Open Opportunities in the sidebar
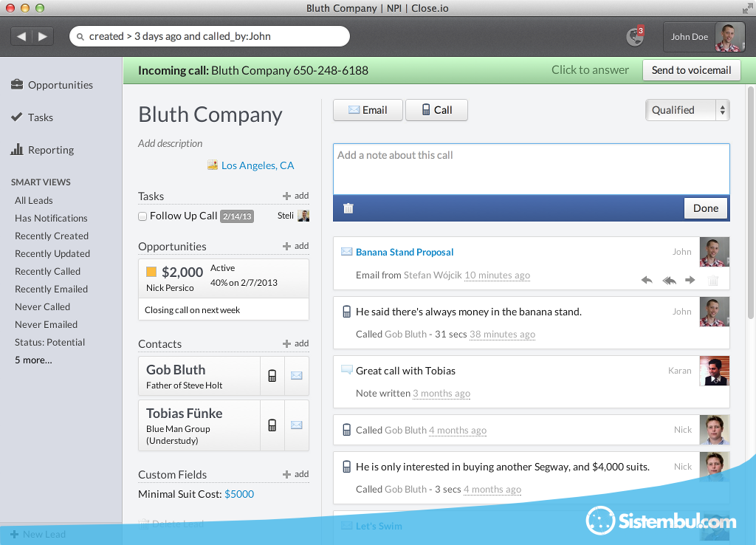This screenshot has height=545, width=756. [52, 85]
